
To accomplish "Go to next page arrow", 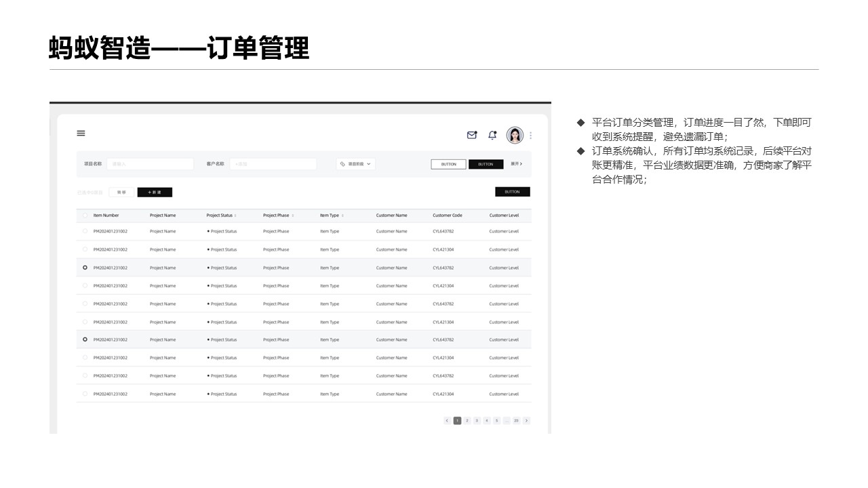I will coord(526,421).
